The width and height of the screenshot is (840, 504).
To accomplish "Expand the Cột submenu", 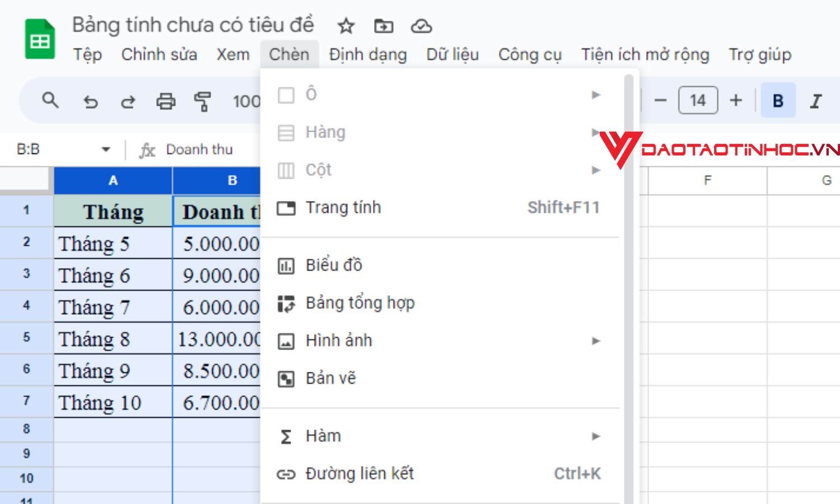I will [x=595, y=170].
